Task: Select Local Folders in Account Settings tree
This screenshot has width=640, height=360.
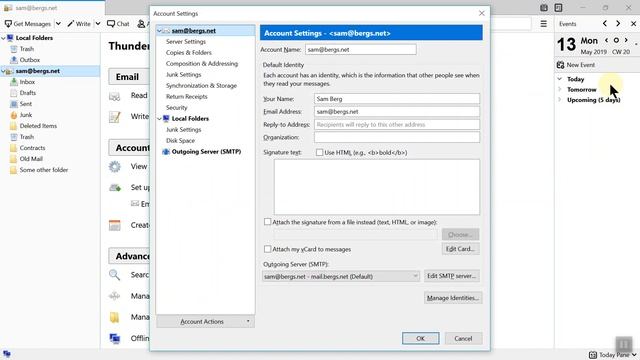Action: pos(190,119)
